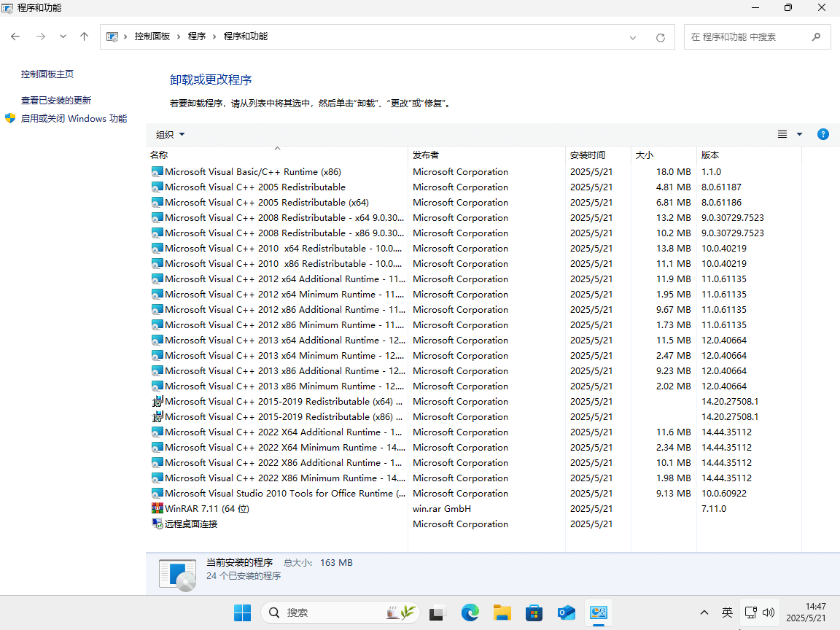This screenshot has height=630, width=840.
Task: Open 控制面板主页 link
Action: coord(47,74)
